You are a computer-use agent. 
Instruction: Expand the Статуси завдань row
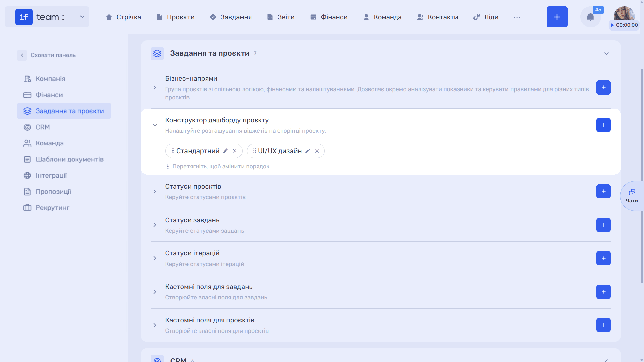point(155,225)
